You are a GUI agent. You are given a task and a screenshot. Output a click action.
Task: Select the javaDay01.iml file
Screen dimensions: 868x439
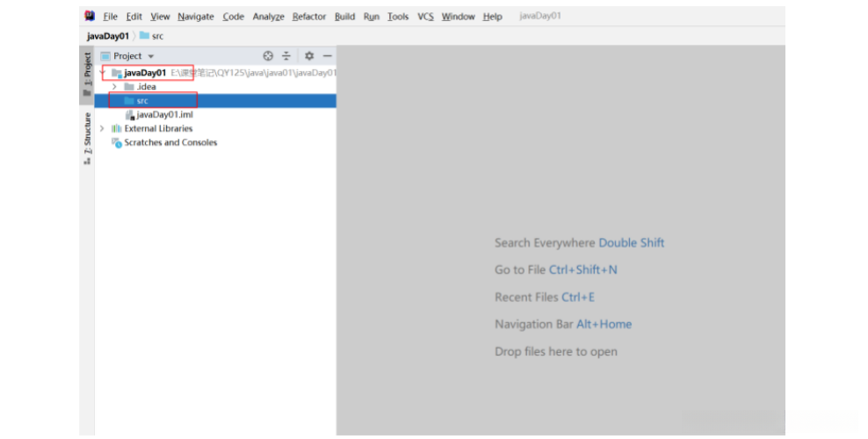tap(164, 114)
